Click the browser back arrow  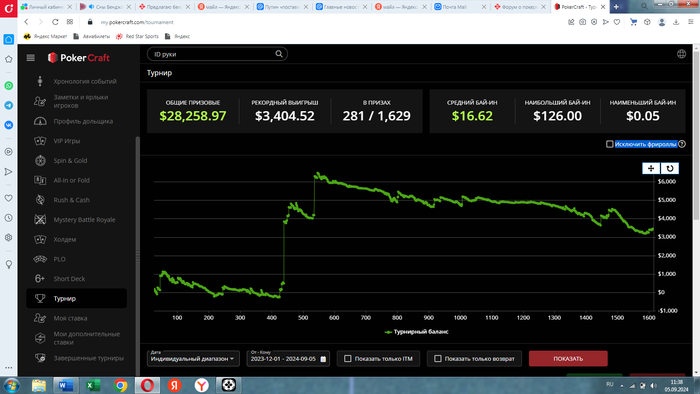(26, 22)
